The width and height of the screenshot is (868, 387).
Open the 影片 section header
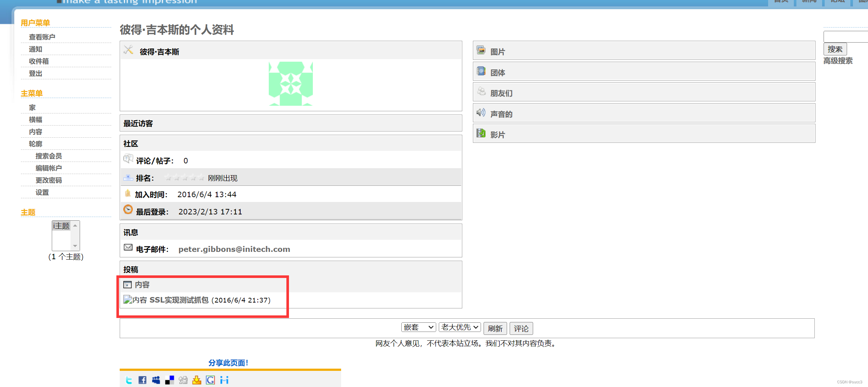[x=644, y=133]
